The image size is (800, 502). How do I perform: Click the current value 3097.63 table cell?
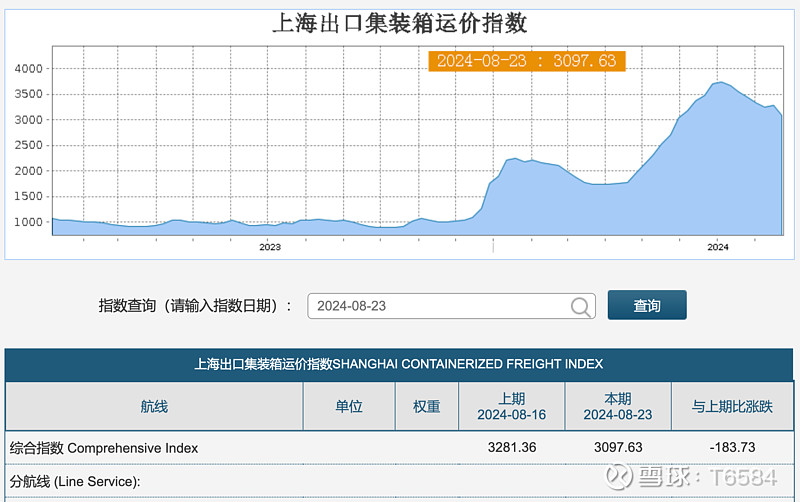pos(618,447)
